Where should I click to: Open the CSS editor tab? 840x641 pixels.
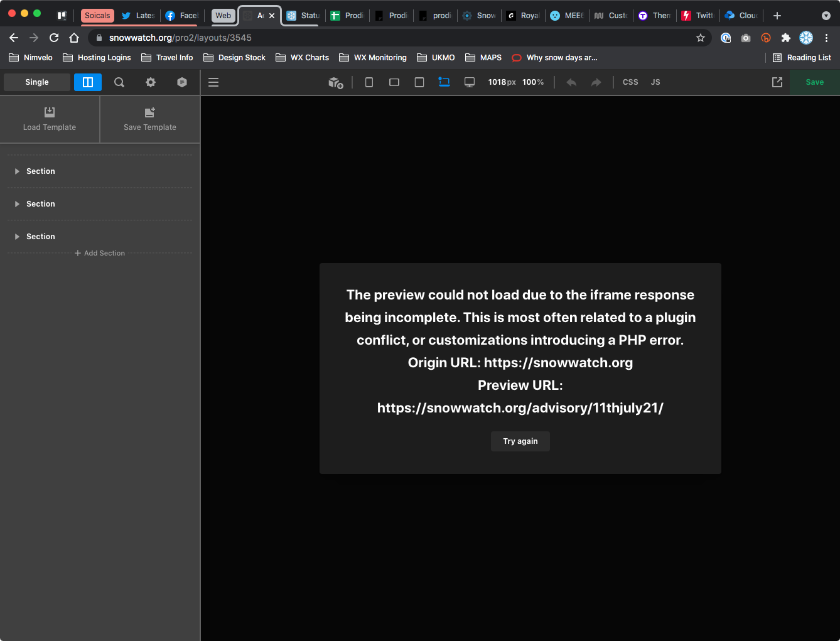(630, 82)
